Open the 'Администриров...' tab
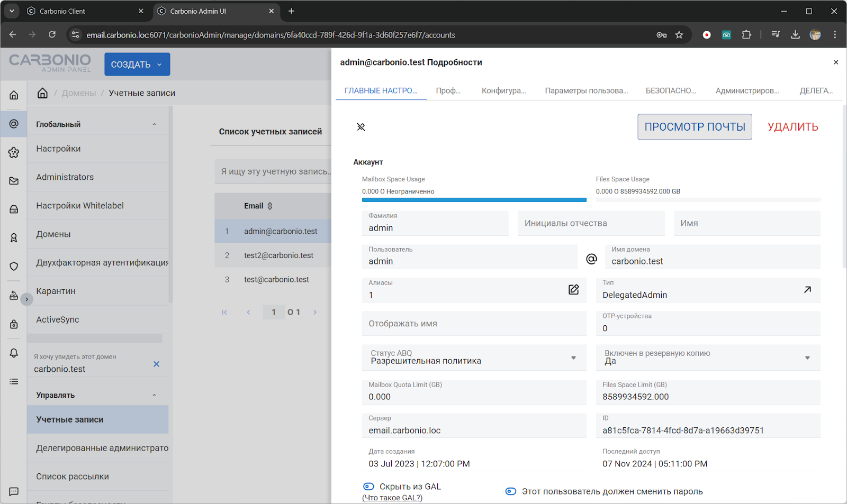847x504 pixels. pos(747,90)
